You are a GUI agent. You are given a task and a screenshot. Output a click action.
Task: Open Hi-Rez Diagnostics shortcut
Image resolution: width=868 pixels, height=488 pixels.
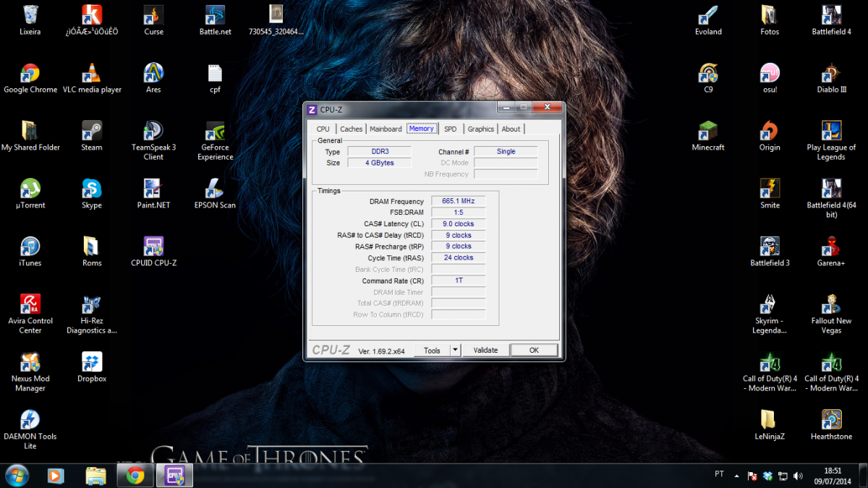pos(92,314)
